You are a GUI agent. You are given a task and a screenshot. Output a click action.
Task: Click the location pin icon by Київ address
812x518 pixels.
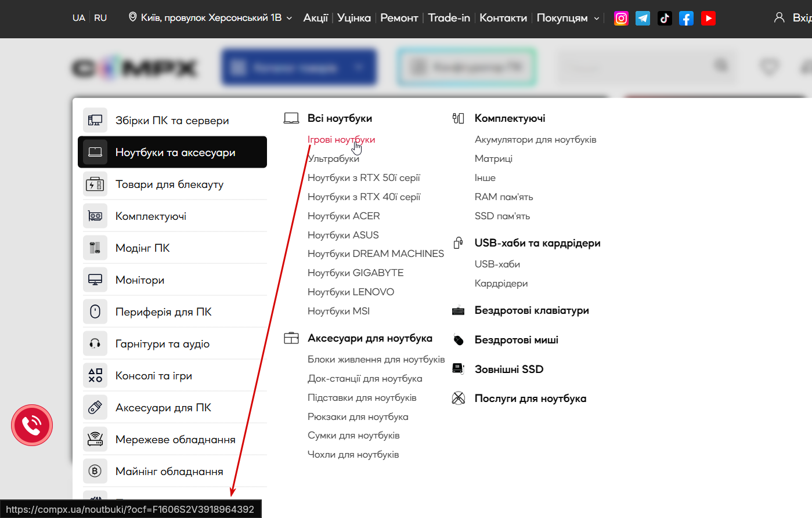[132, 17]
